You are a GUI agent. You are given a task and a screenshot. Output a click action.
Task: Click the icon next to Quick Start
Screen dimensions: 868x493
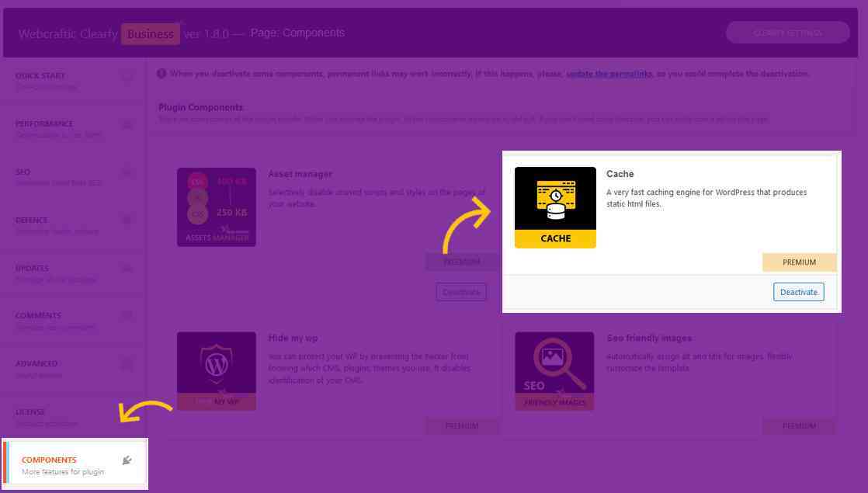pos(127,76)
